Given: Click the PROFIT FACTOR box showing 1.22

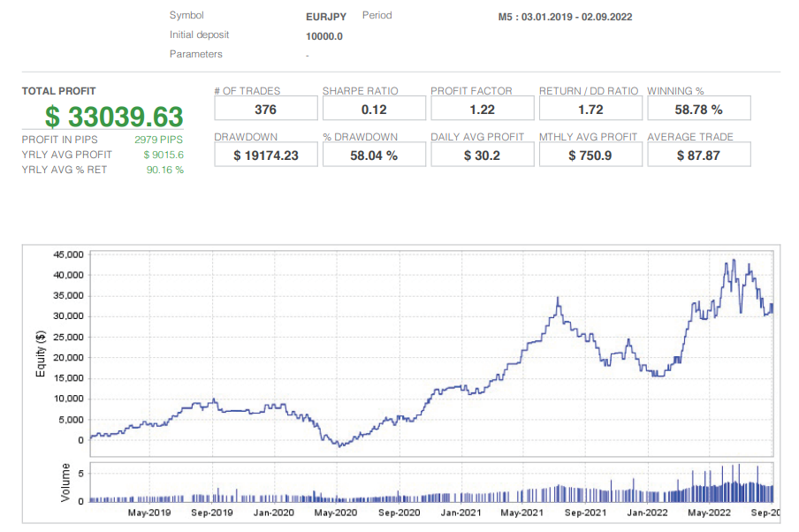Looking at the screenshot, I should (482, 108).
